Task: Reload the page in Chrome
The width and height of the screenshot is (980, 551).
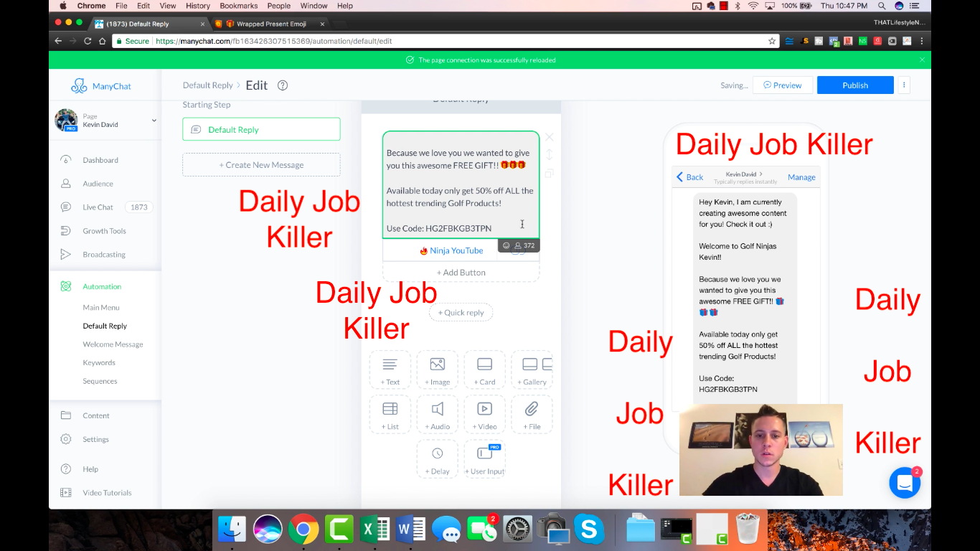Action: [x=88, y=41]
